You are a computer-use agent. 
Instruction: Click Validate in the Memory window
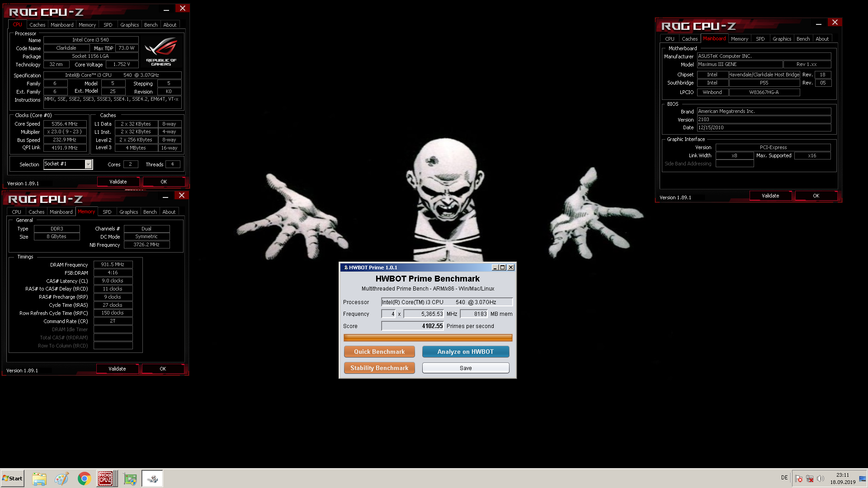tap(117, 369)
